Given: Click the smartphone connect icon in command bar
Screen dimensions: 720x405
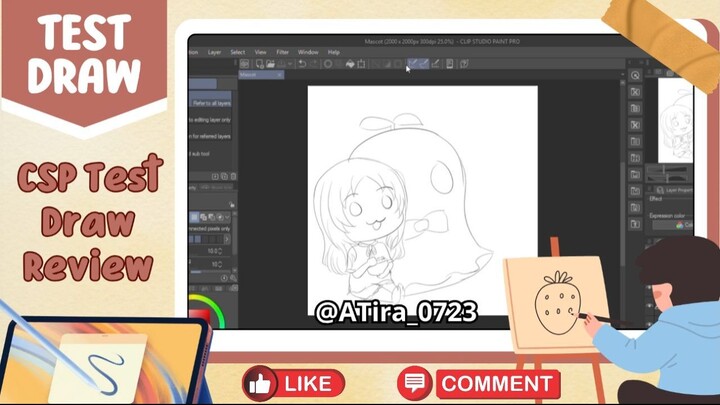Looking at the screenshot, I should [449, 64].
